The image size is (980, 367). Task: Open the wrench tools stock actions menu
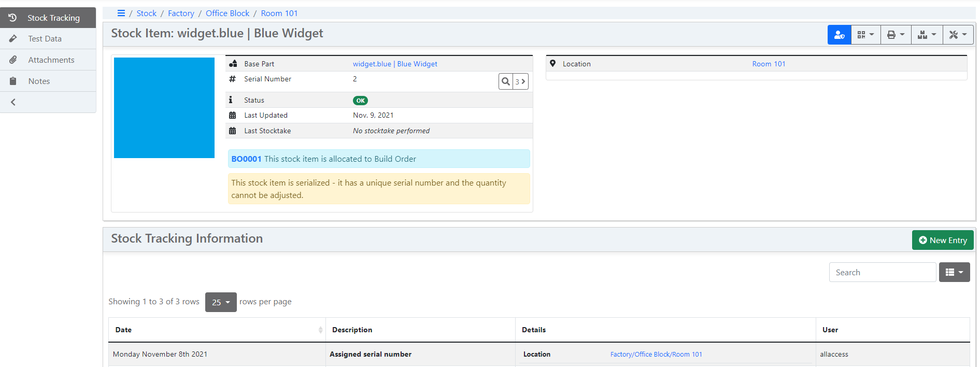(958, 35)
